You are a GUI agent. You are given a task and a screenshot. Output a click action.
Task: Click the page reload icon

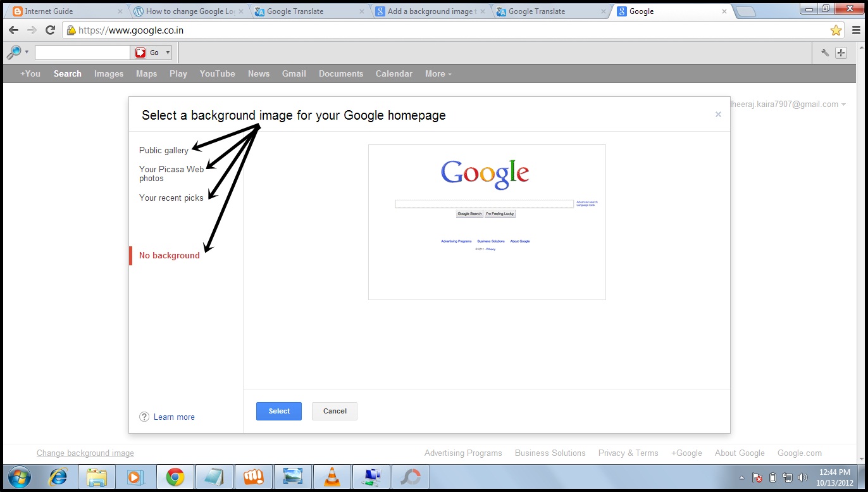click(50, 30)
